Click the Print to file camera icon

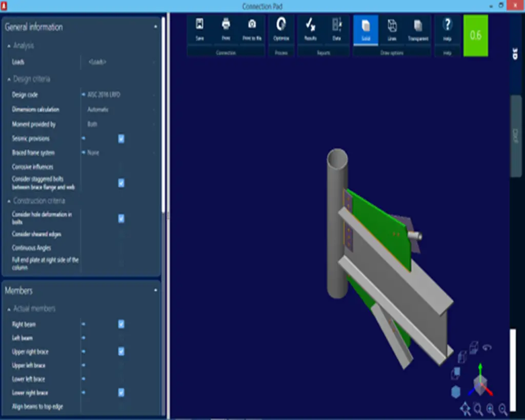tap(252, 29)
